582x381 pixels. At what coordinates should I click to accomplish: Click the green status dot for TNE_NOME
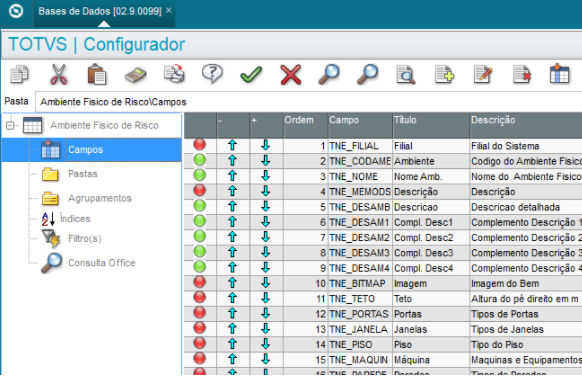(200, 175)
